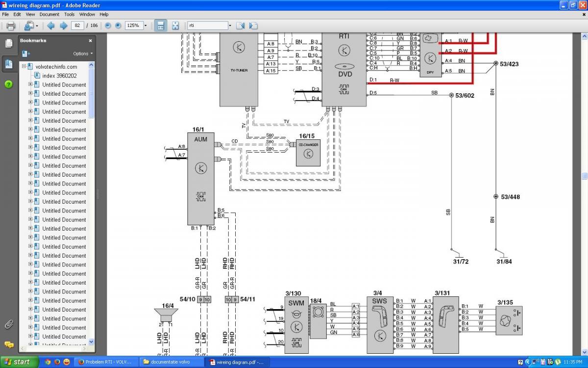Select the 'index 3960202' bookmark
This screenshot has height=368, width=588.
(59, 76)
